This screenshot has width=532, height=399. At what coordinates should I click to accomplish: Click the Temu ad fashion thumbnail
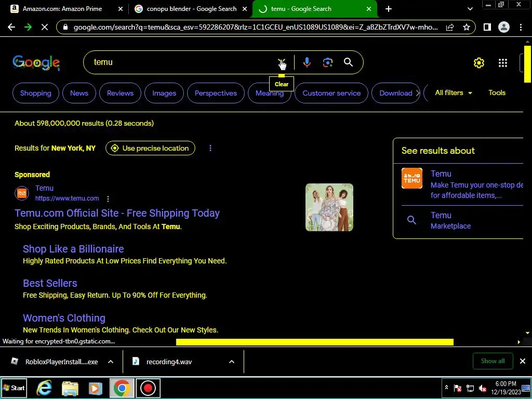(329, 207)
